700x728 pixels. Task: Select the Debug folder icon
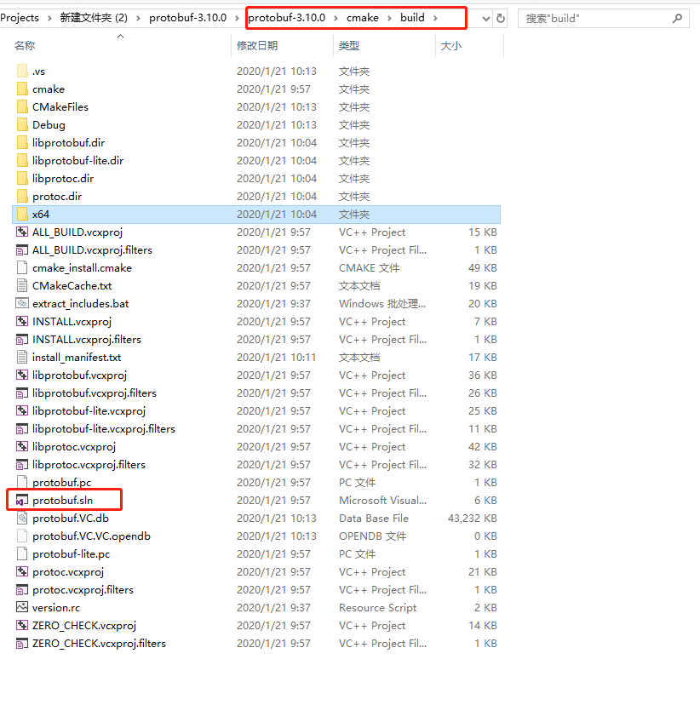pyautogui.click(x=22, y=124)
